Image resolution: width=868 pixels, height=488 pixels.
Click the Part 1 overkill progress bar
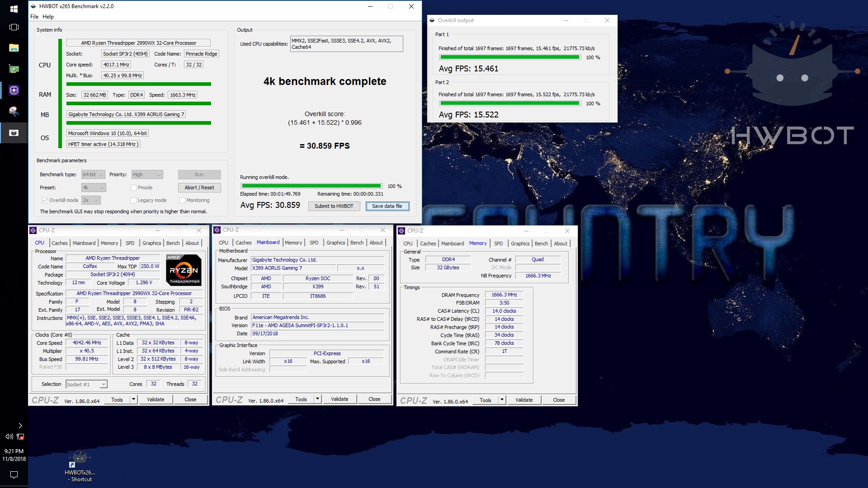510,57
